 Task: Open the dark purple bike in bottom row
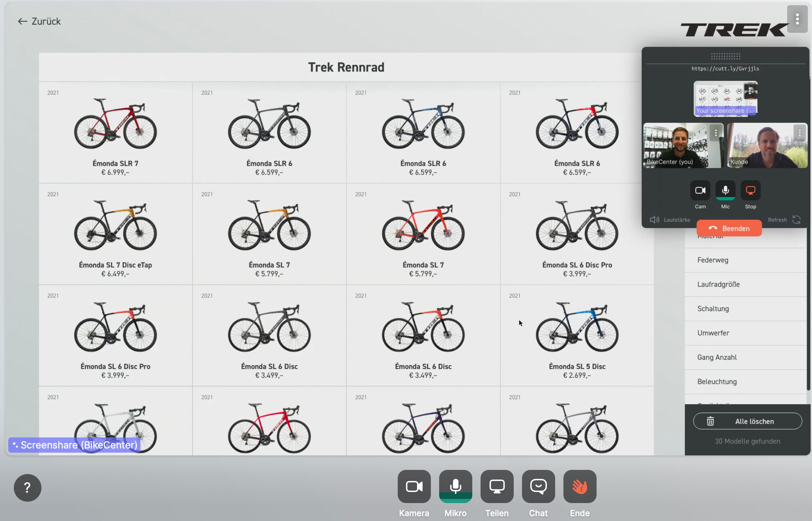click(423, 421)
